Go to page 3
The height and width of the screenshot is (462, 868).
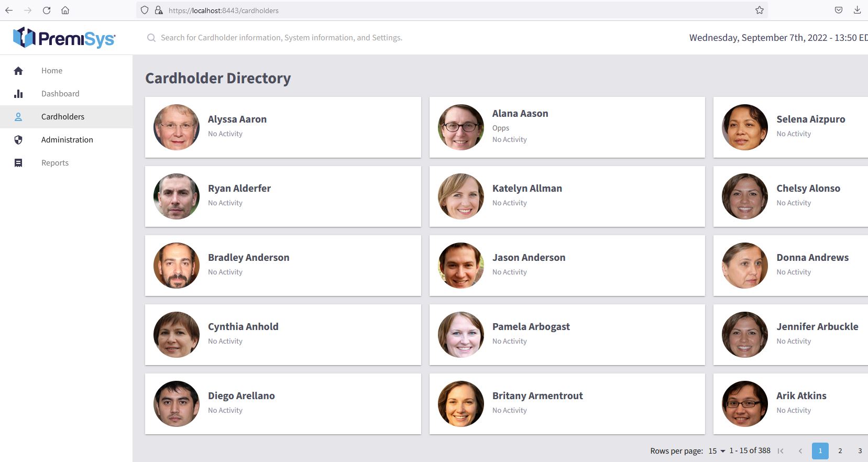click(860, 451)
